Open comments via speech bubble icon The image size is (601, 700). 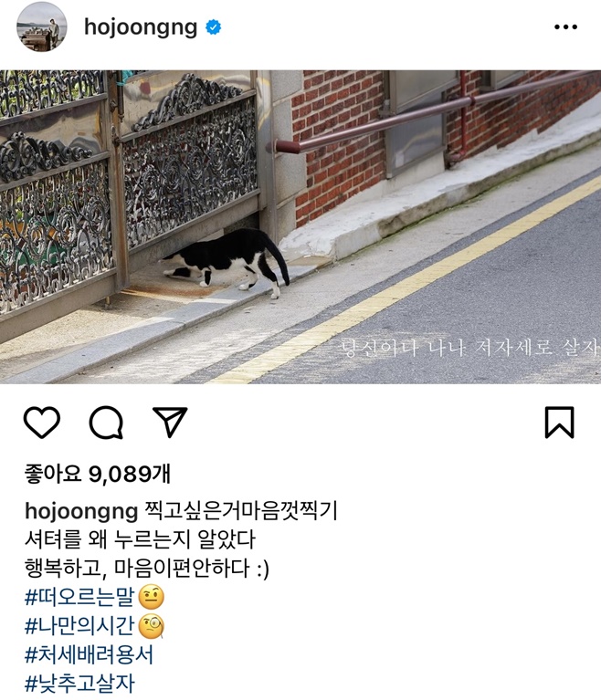106,423
